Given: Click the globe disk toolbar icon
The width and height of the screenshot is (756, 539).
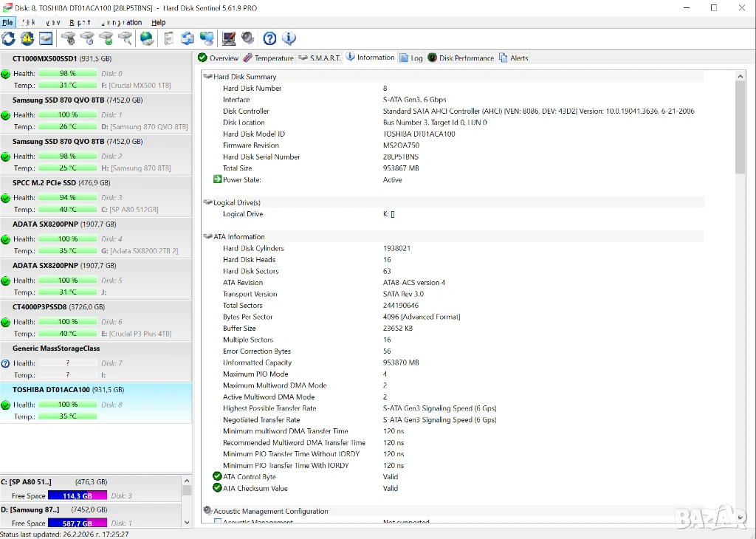Looking at the screenshot, I should click(x=147, y=38).
